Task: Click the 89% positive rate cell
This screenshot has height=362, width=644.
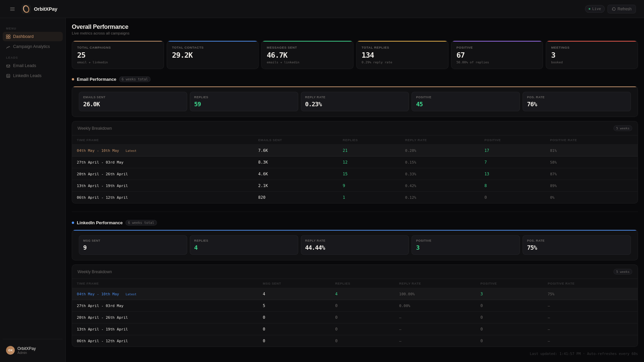Action: pyautogui.click(x=553, y=186)
